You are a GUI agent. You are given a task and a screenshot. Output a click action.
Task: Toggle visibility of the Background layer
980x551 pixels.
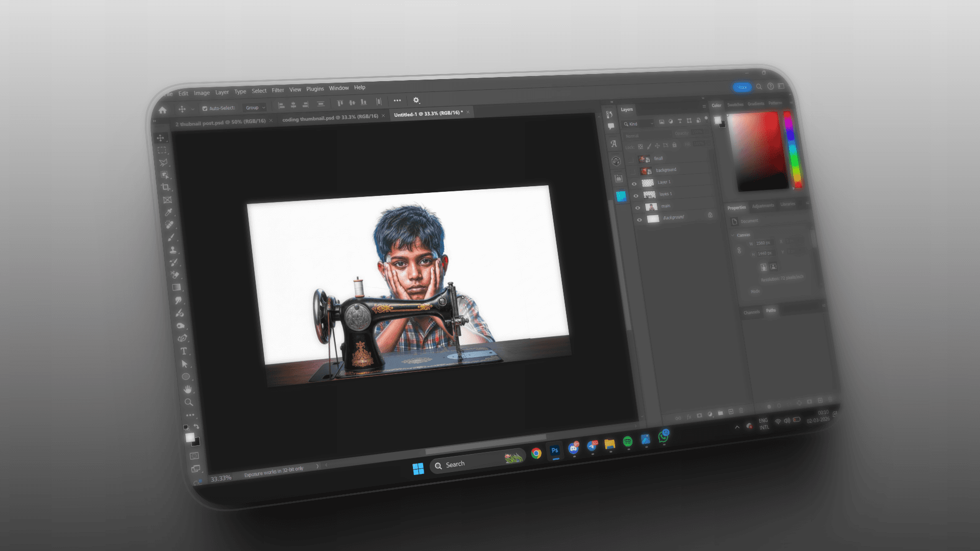(x=639, y=220)
